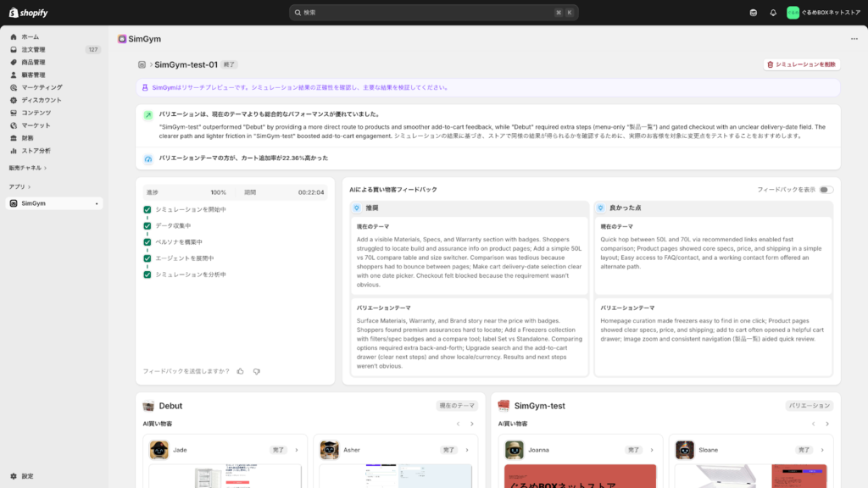Click the シミュレーションを開始中 checkbox
This screenshot has width=868, height=488.
pos(147,209)
